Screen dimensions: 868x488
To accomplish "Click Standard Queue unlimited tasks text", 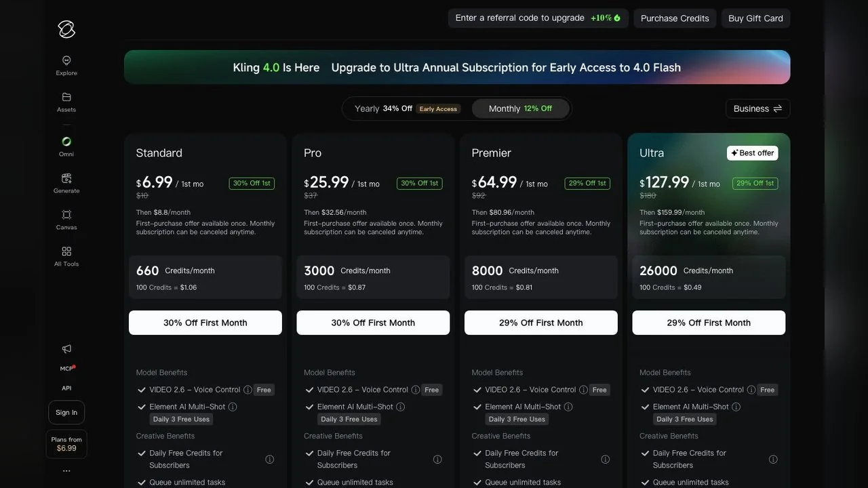I will pyautogui.click(x=187, y=483).
